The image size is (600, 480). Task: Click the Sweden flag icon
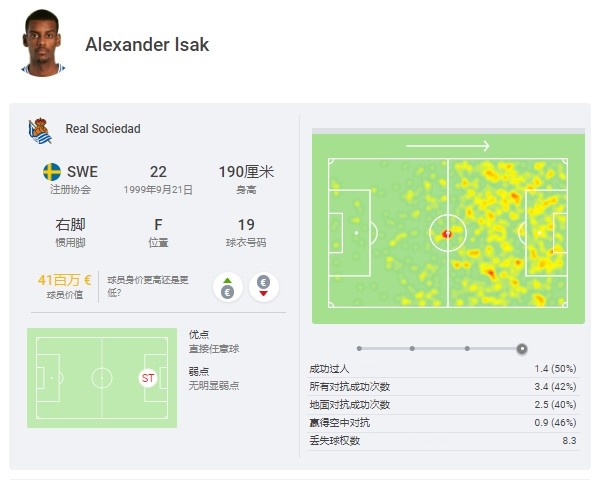point(52,172)
